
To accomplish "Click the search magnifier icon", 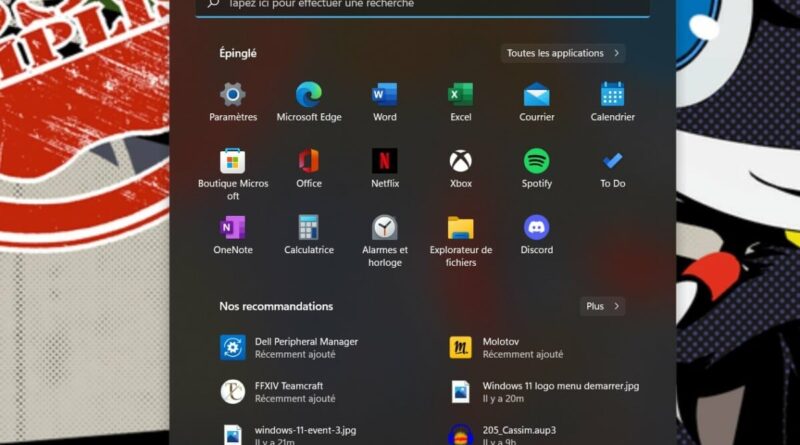I will (213, 4).
